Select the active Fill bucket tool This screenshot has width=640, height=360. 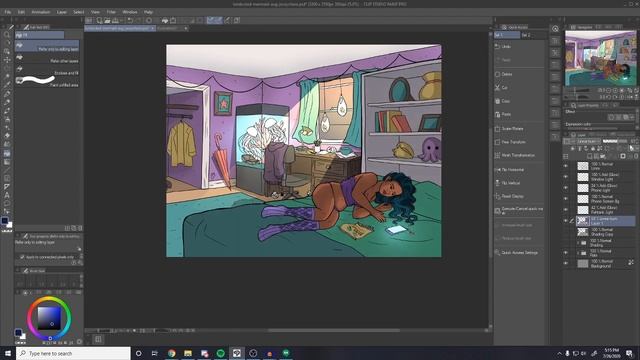7,153
